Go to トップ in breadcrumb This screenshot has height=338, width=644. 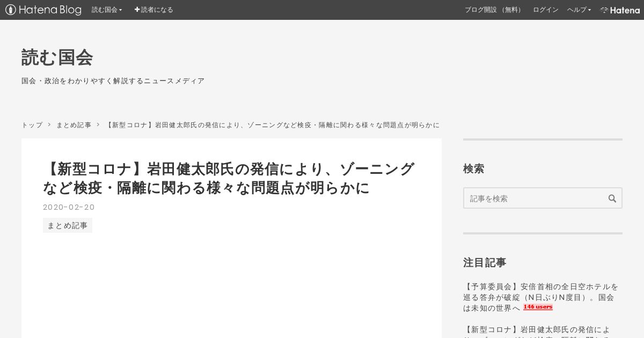[x=32, y=125]
